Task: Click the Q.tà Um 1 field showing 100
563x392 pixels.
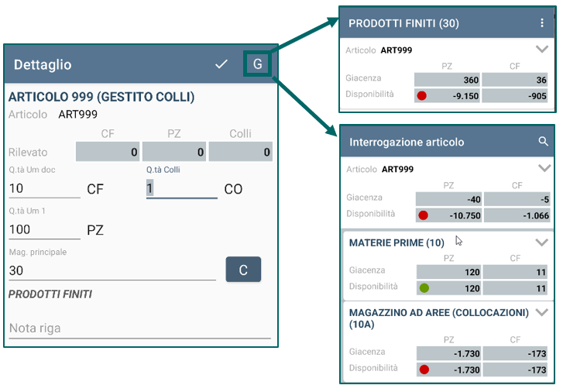Action: [x=44, y=229]
